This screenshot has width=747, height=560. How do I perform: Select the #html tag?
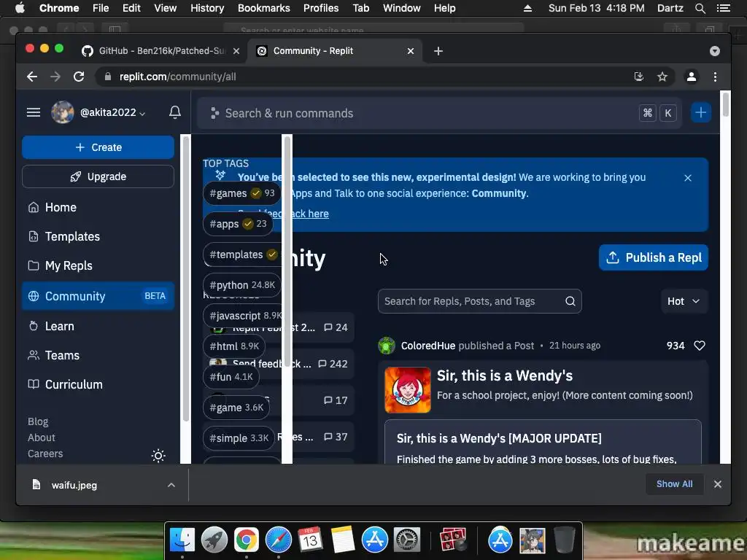click(x=234, y=346)
